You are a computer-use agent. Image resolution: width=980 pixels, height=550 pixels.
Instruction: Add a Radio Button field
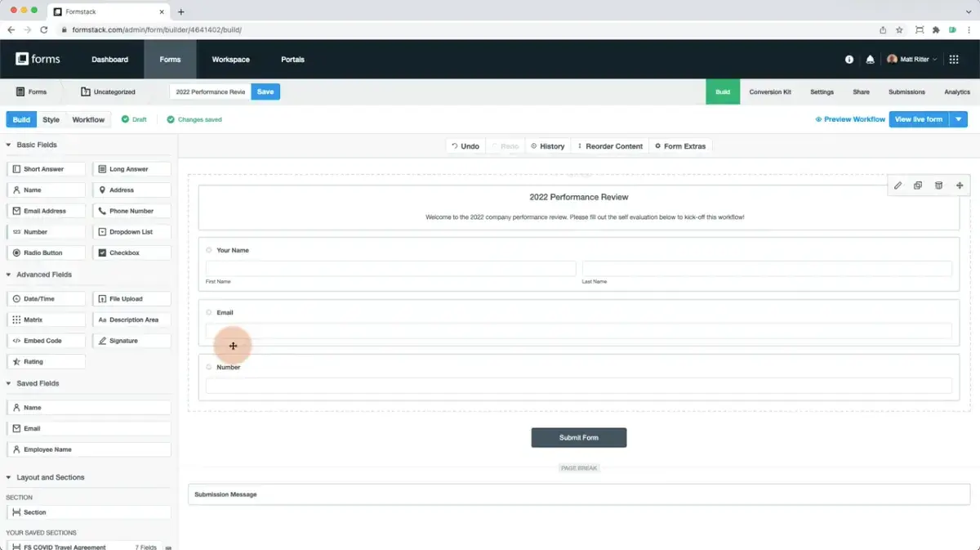(46, 253)
